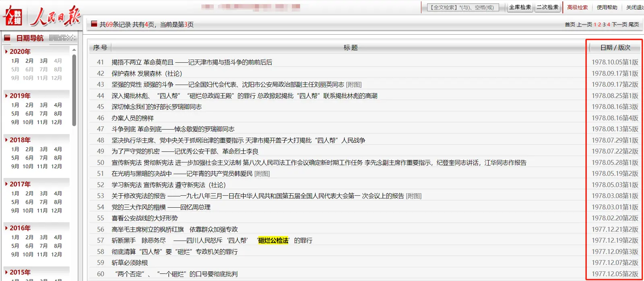Open 高级检索 advanced search
This screenshot has height=281, width=644.
click(577, 7)
